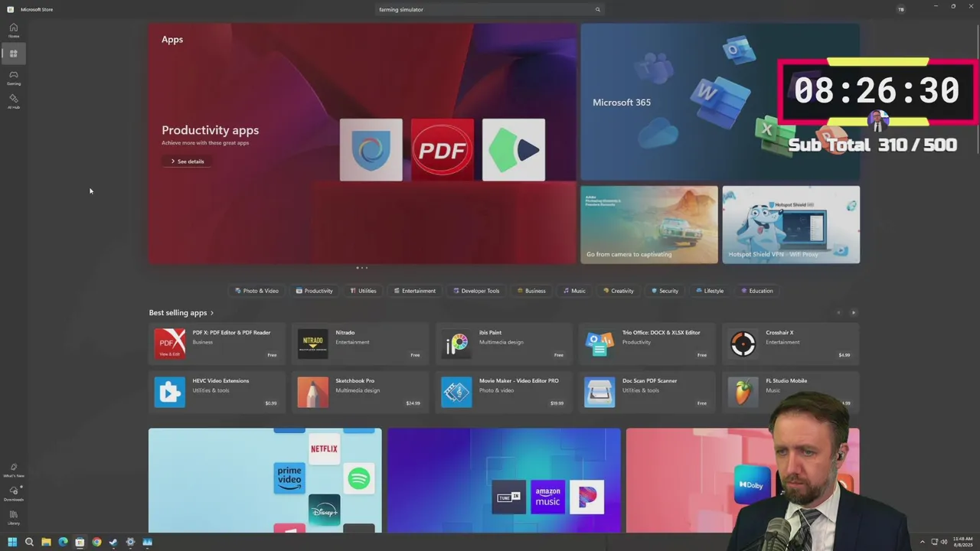Filter by Business category

point(531,291)
